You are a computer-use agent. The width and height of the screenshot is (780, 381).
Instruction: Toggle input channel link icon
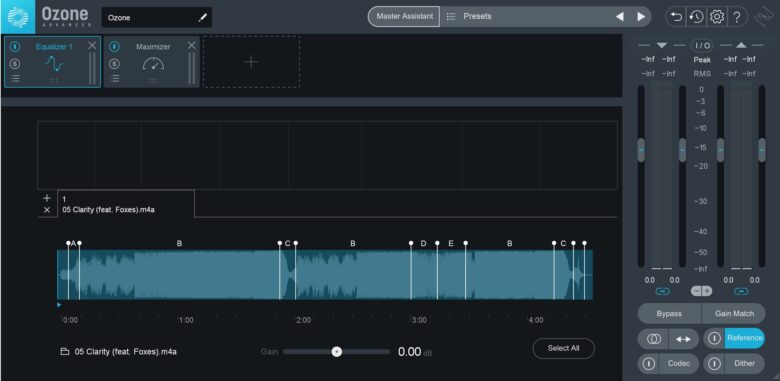tap(662, 291)
